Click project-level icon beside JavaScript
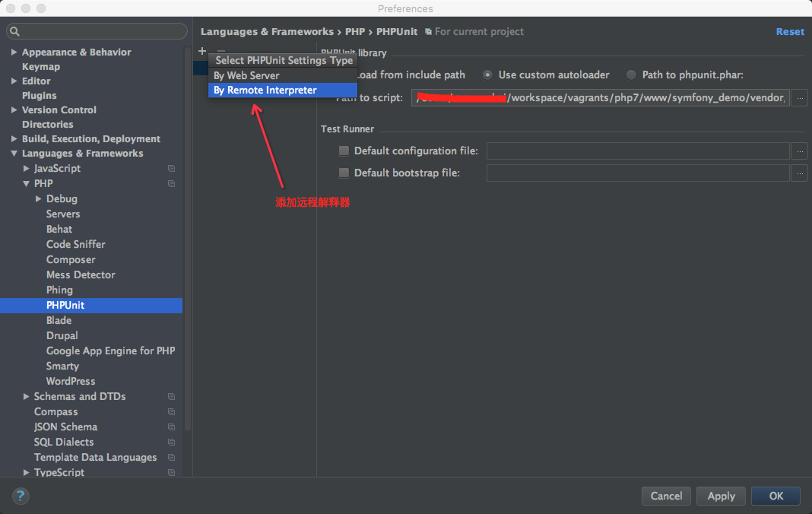This screenshot has width=812, height=514. click(172, 169)
